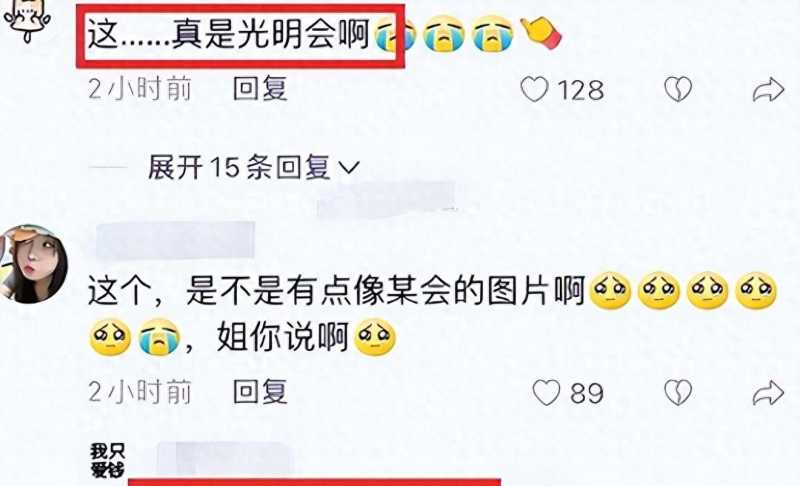Click the chevron after 展开15条回复
Viewport: 800px width, 486px height.
[349, 168]
